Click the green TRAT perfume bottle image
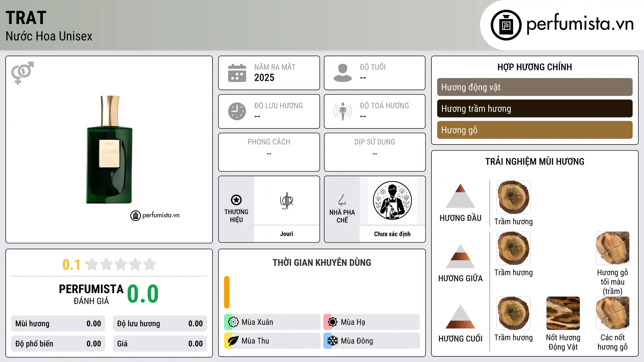Viewport: 644px width, 362px height. pos(109,150)
